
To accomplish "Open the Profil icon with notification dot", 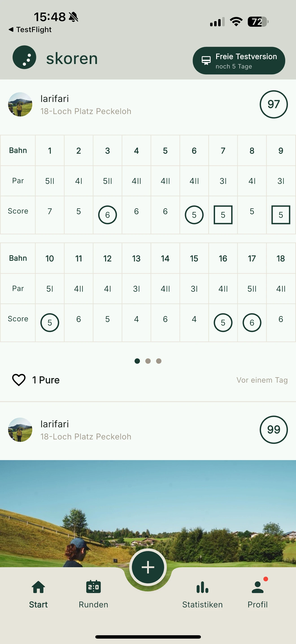I will [258, 587].
